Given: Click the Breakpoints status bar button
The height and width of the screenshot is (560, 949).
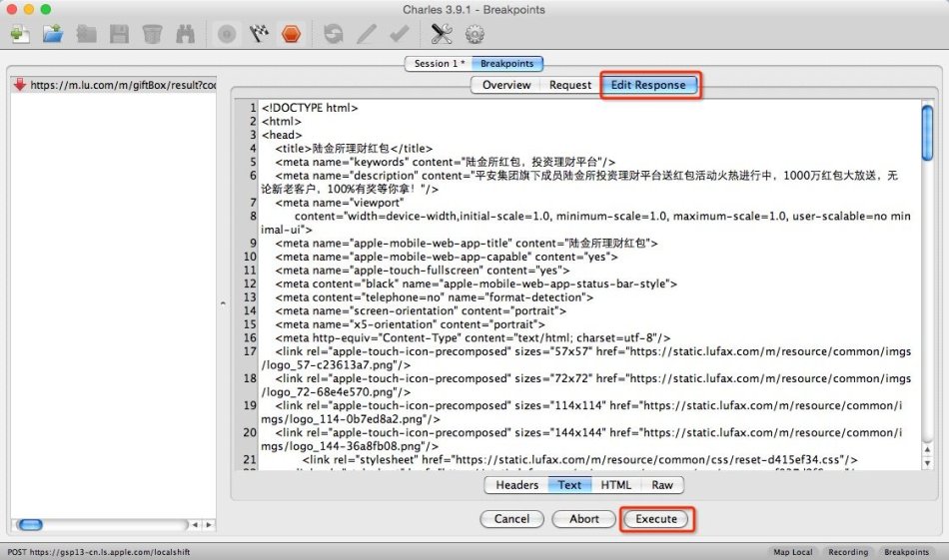Looking at the screenshot, I should 906,552.
